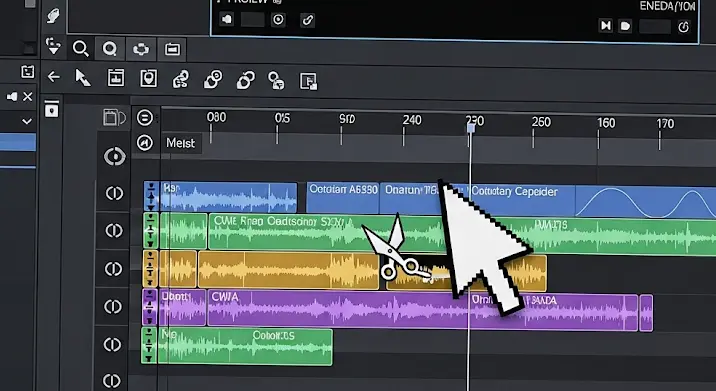Viewport: 716px width, 391px height.
Task: Select the magnifier zoom tool
Action: (x=80, y=48)
